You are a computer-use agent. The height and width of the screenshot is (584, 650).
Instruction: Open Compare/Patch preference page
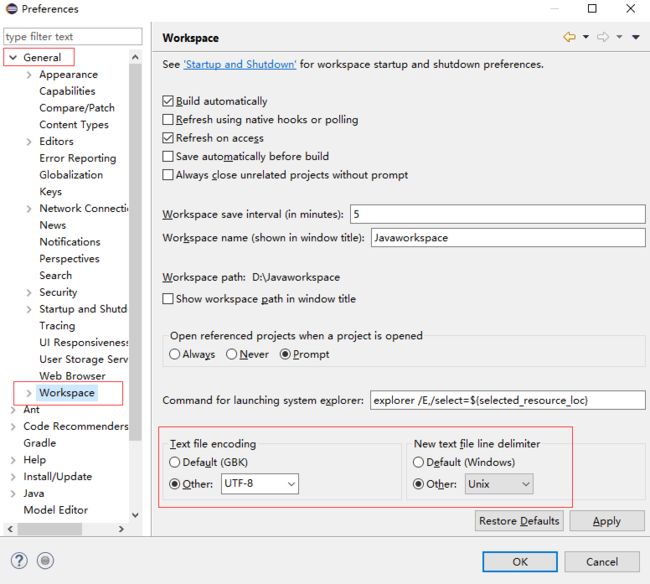[77, 108]
